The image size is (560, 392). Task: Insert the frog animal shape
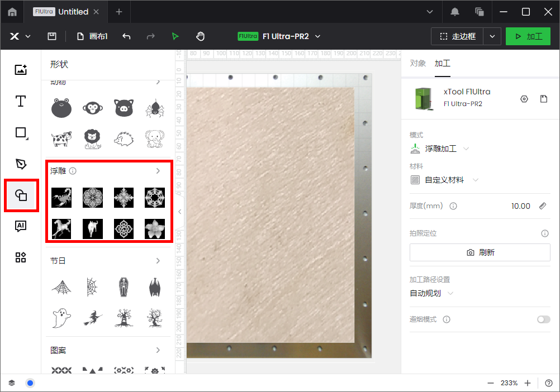point(61,108)
